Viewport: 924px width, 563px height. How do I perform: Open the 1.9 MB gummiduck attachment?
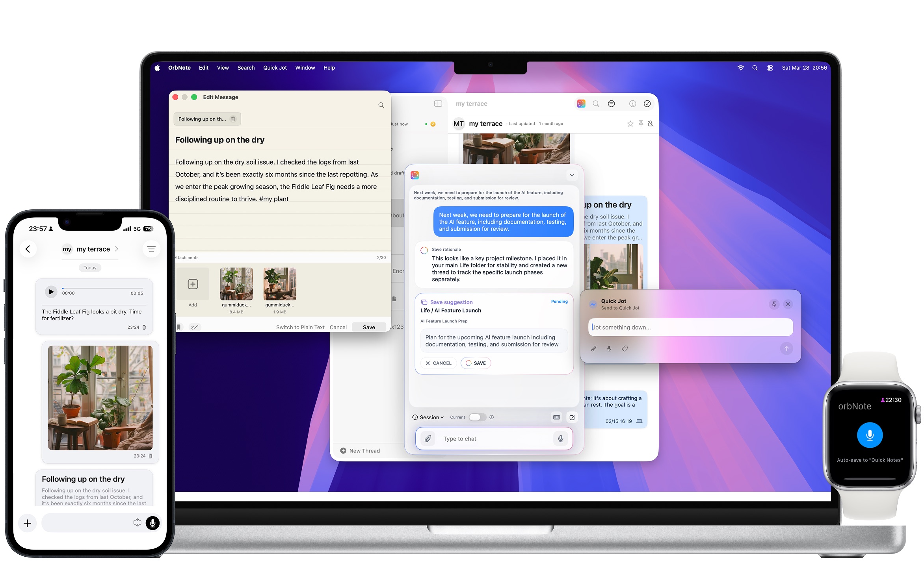pos(280,284)
